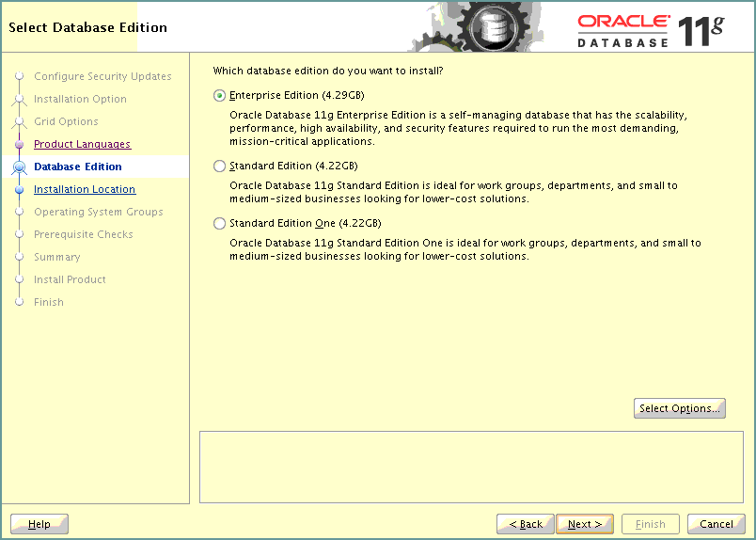Click the Finish step in sidebar
756x540 pixels.
(x=49, y=302)
